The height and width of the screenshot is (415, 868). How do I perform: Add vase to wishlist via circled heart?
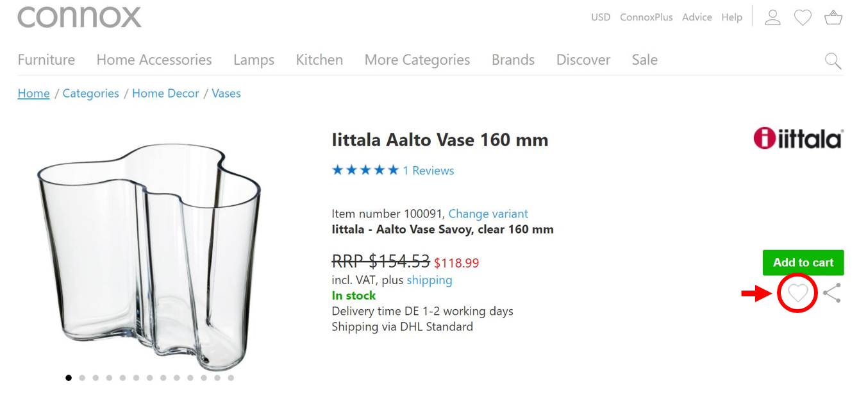click(797, 293)
